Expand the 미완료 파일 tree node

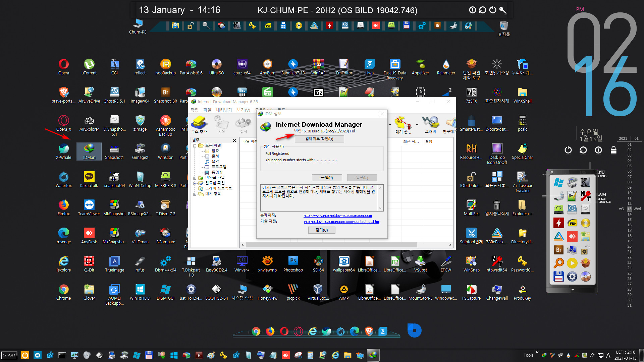pyautogui.click(x=195, y=178)
